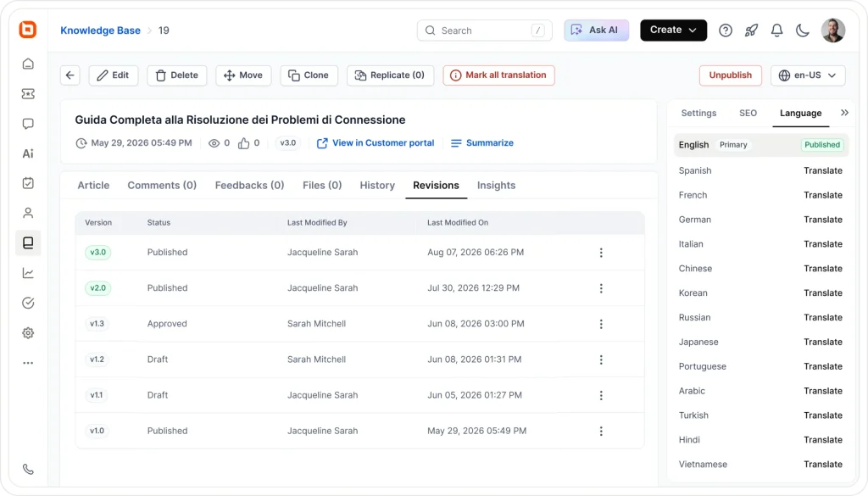Open the Ai section in sidebar
Screen dimensions: 868x496
(28, 154)
